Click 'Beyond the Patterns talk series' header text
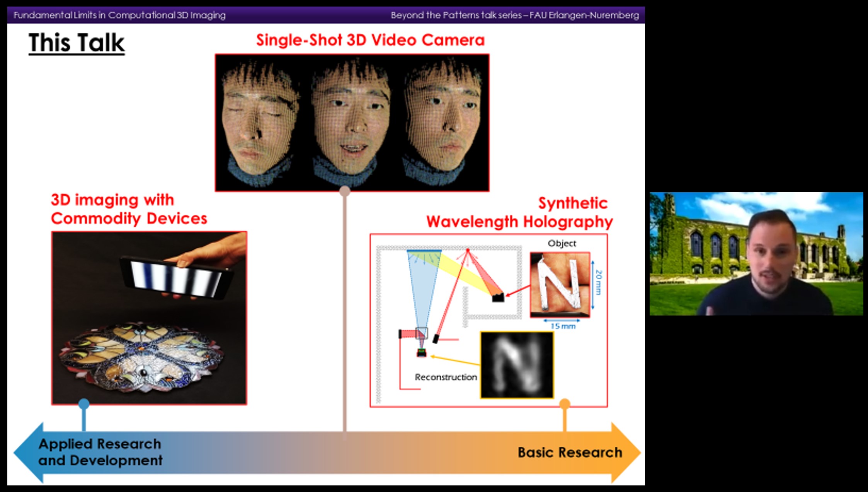Screen dimensions: 868x492 [x=456, y=15]
